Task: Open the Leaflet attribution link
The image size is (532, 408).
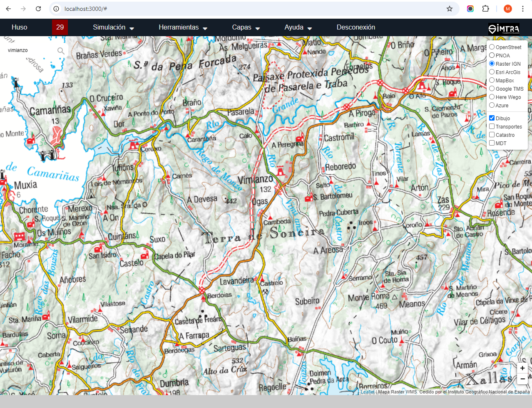Action: pos(367,392)
